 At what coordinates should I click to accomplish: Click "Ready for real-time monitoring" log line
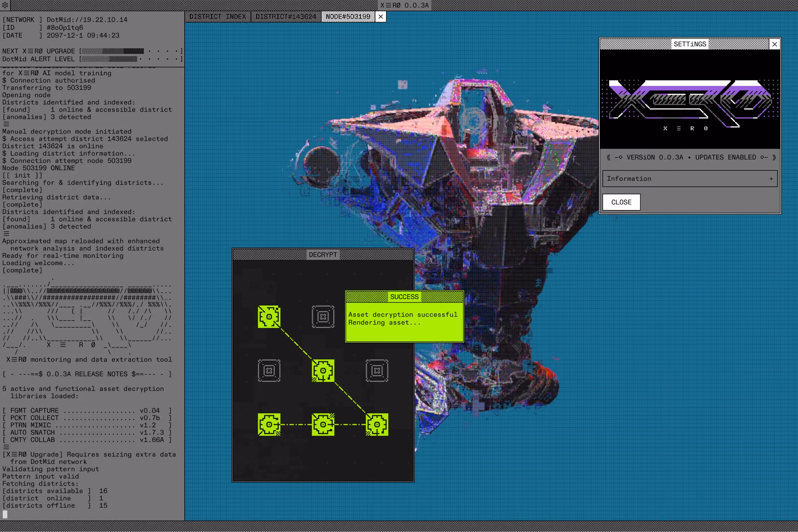coord(63,256)
